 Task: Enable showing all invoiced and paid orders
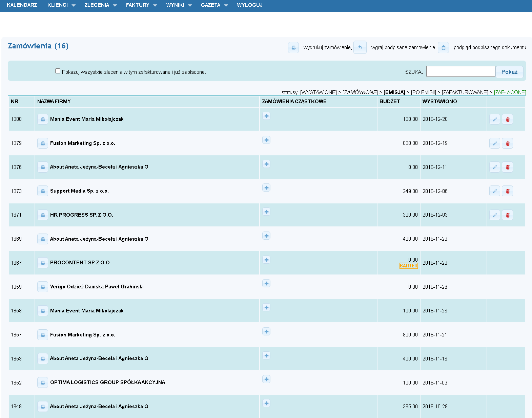pyautogui.click(x=58, y=71)
